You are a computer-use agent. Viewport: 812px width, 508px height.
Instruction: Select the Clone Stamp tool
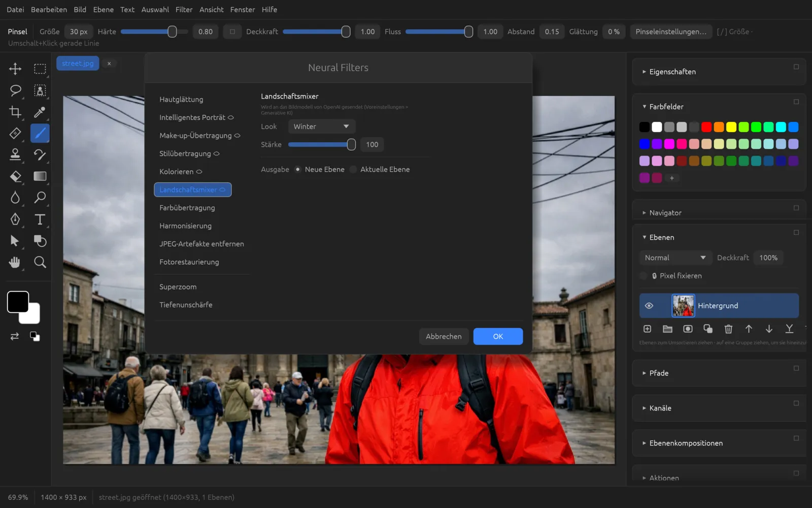[15, 154]
